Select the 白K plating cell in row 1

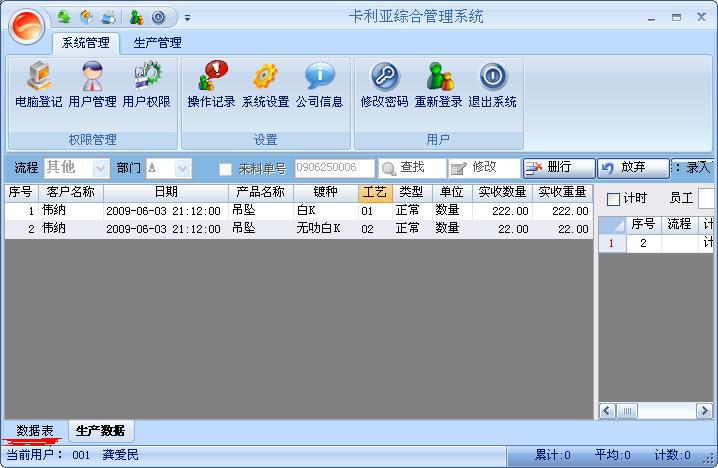click(326, 211)
